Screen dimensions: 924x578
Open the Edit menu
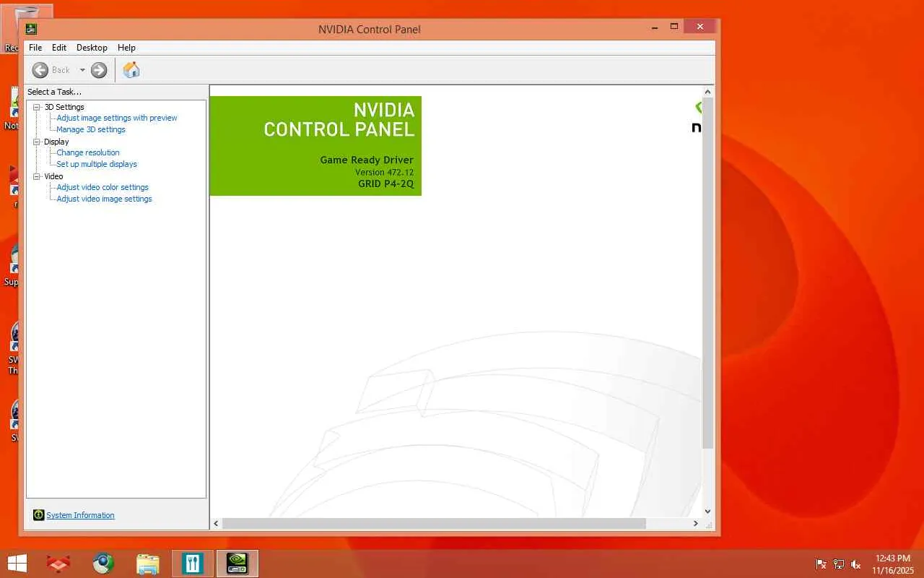pos(59,48)
